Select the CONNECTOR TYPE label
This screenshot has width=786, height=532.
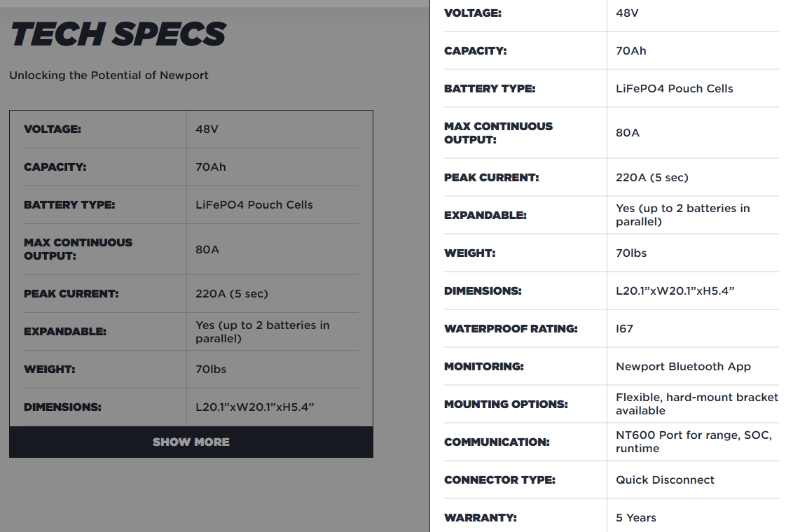pyautogui.click(x=499, y=479)
